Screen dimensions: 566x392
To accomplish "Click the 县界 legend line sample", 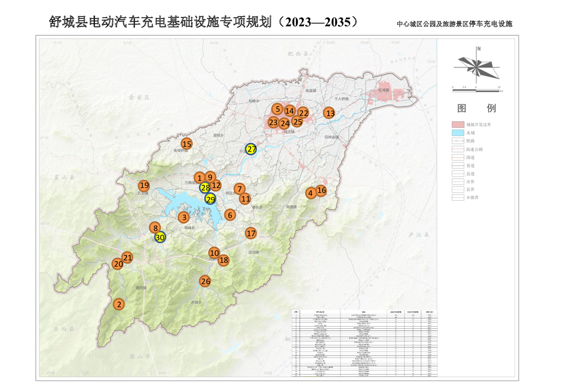I will click(x=458, y=189).
